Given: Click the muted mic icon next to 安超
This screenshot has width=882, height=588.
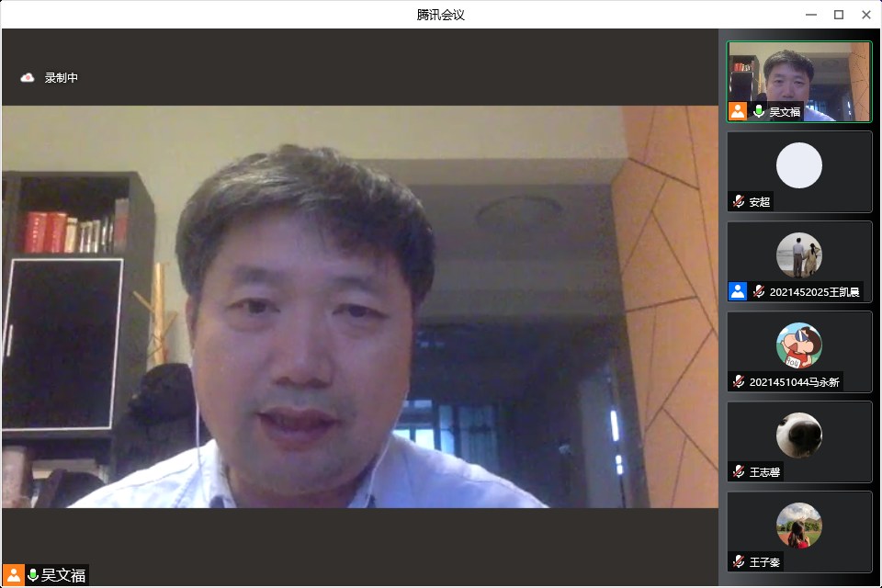Looking at the screenshot, I should [x=739, y=201].
